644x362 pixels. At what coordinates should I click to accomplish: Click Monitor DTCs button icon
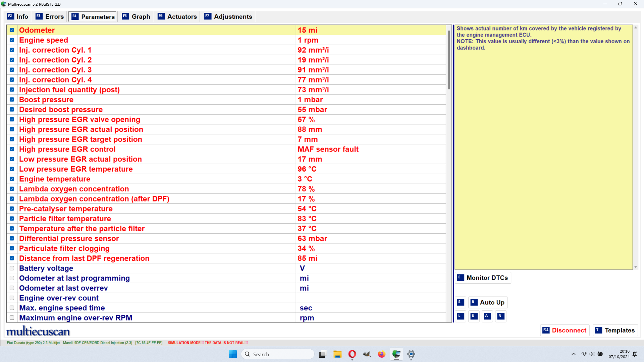point(461,278)
